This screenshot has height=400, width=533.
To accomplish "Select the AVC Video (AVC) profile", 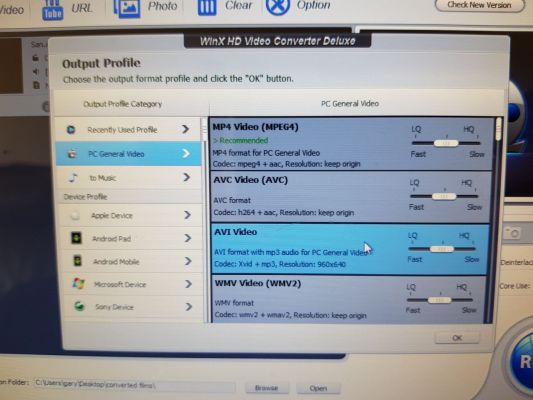I will click(351, 197).
